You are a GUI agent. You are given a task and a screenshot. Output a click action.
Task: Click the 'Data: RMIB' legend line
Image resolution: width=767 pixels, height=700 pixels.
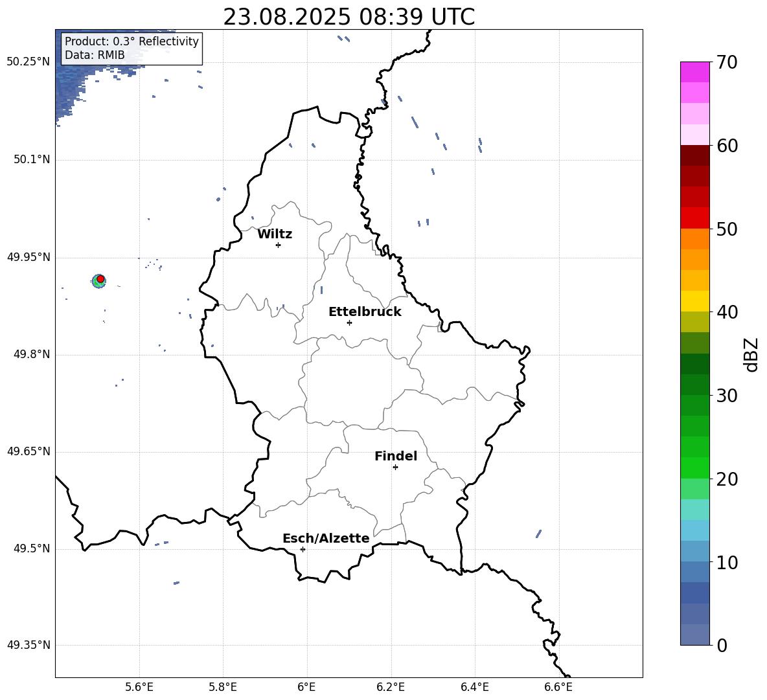click(95, 55)
